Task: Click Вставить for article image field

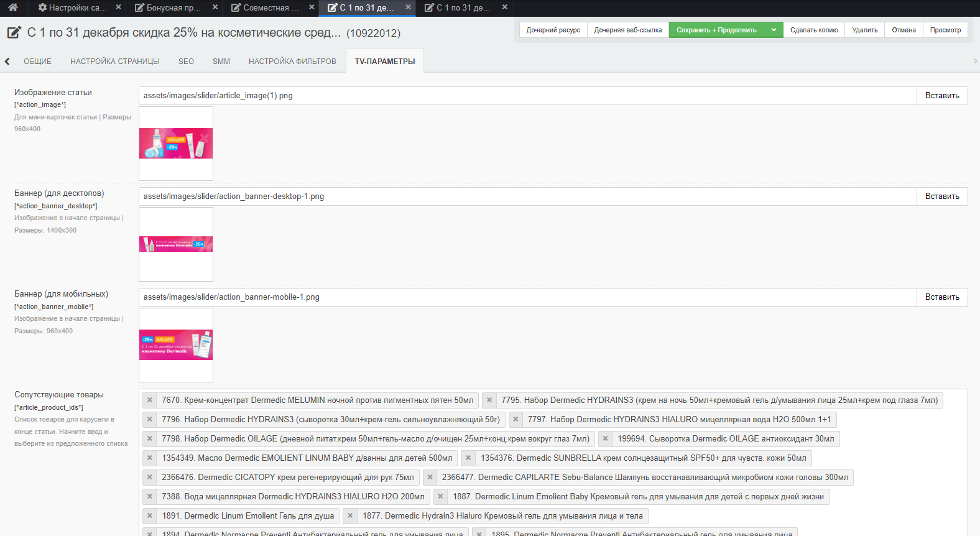Action: [x=942, y=96]
